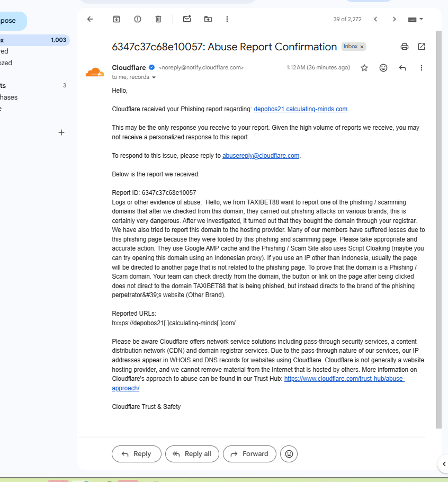448x482 pixels.
Task: Open the depobos21.calculating-minds.com link
Action: (x=300, y=109)
